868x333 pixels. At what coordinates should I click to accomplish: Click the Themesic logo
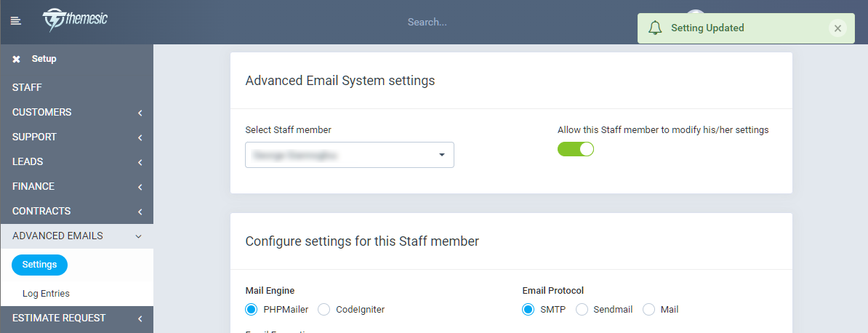click(75, 20)
